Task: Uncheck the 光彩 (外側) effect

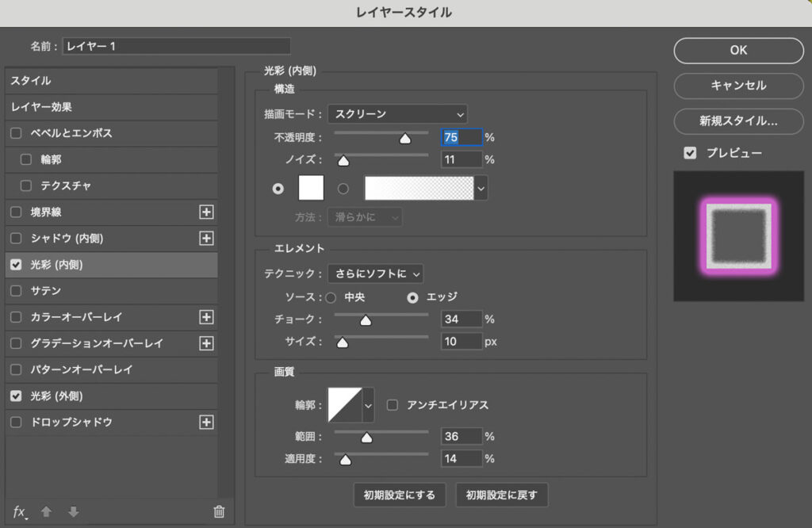Action: (x=16, y=396)
